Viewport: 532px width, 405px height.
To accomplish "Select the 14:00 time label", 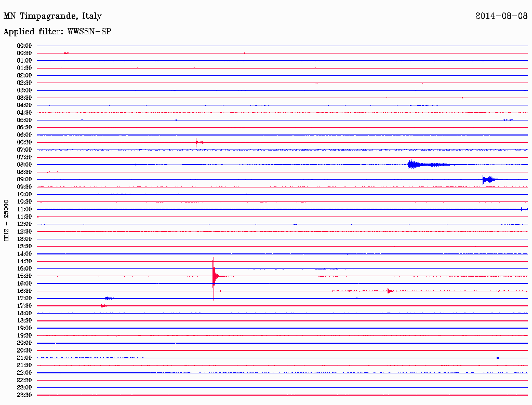I will [x=24, y=254].
